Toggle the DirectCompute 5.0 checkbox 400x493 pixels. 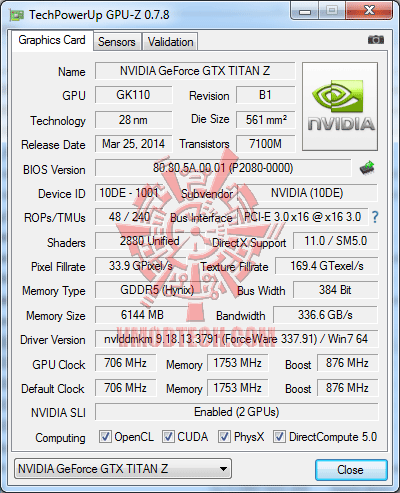tap(279, 436)
